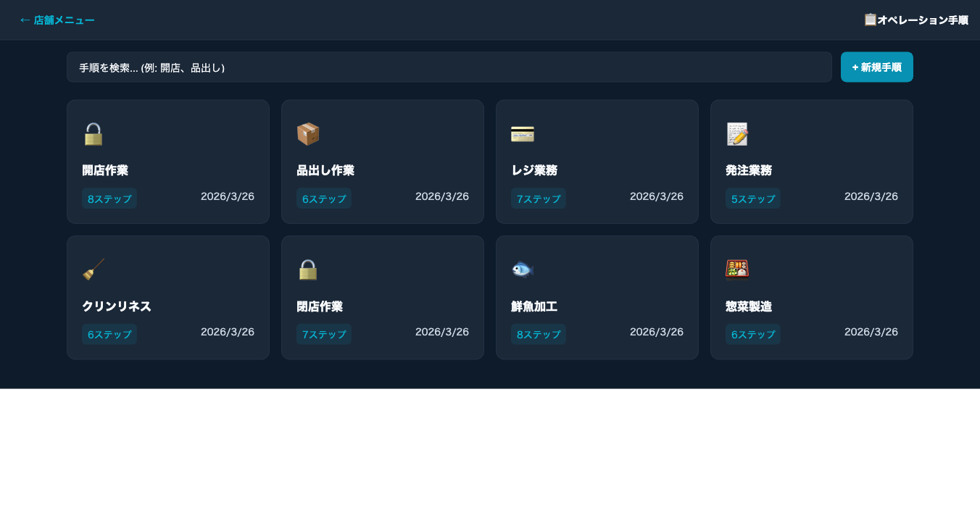980x526 pixels.
Task: Open the 開店作業 procedure card
Action: click(168, 161)
